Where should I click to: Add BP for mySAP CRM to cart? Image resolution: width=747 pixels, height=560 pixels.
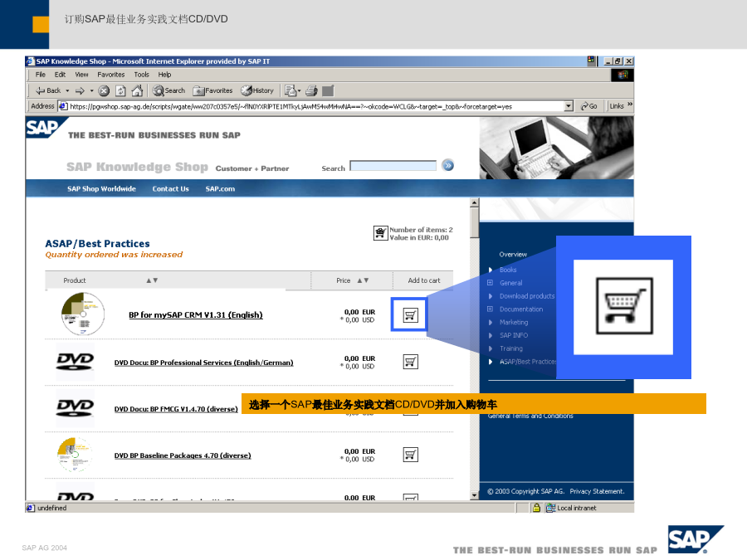(410, 314)
